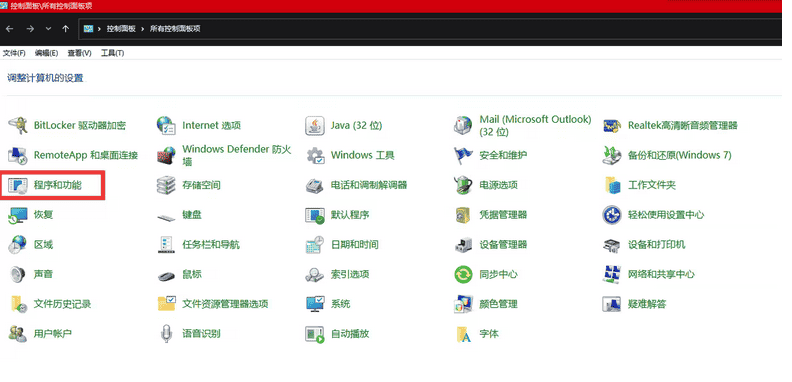
Task: Click the 索引选项 label
Action: coord(350,274)
